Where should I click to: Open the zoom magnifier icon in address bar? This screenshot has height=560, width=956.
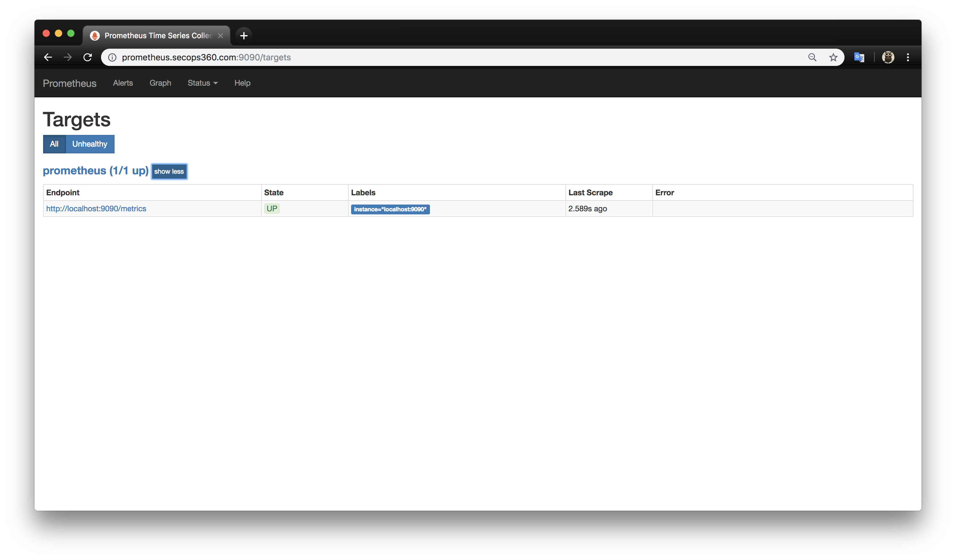pos(812,57)
